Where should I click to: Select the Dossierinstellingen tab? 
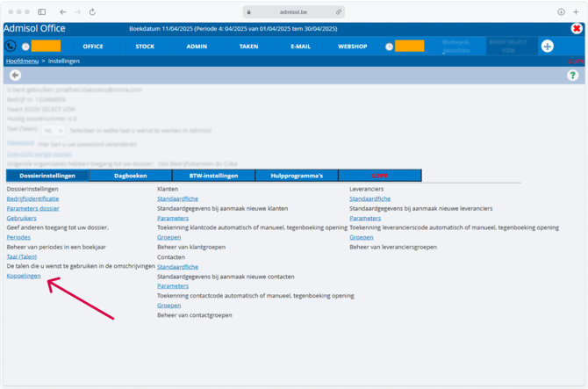coord(47,176)
